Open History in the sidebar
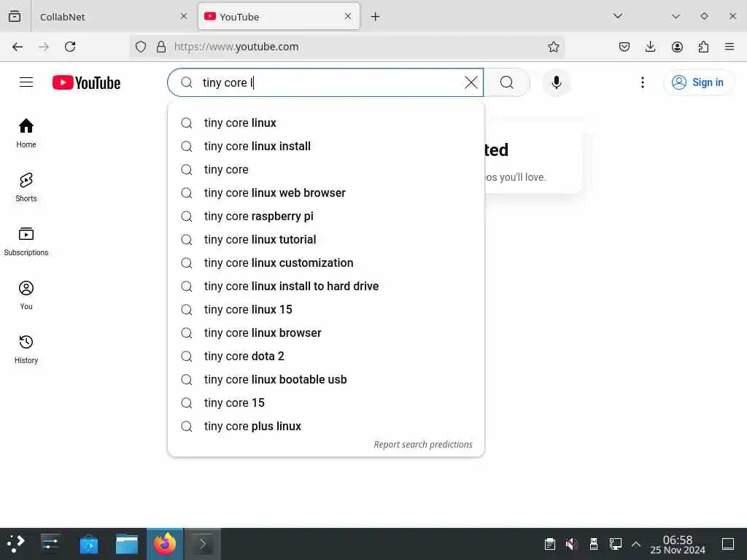The width and height of the screenshot is (747, 560). point(26,349)
